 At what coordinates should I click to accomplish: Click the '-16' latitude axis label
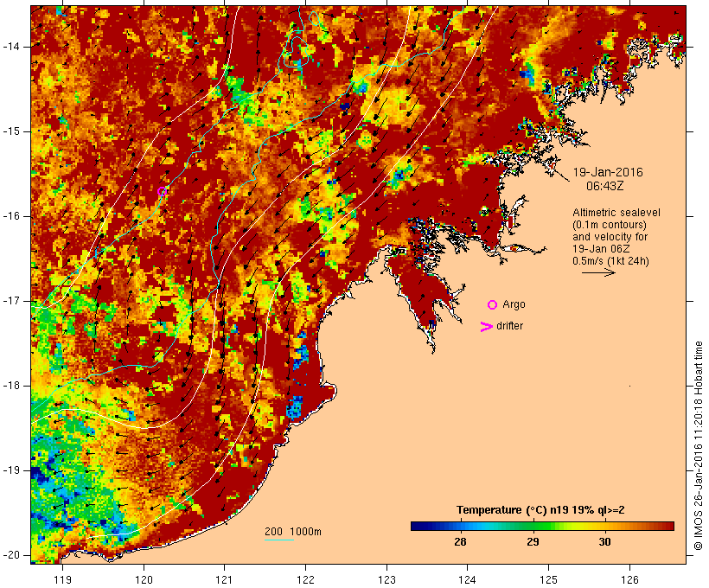point(11,216)
